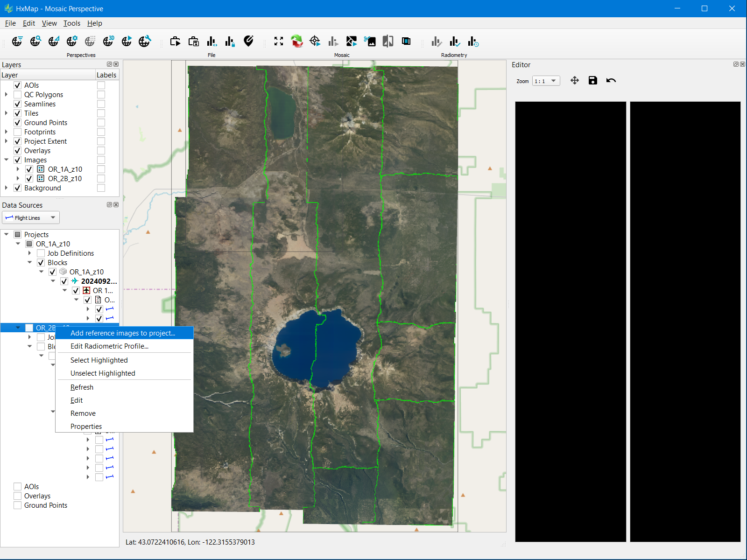Screen dimensions: 747x560
Task: Choose Add reference images to project
Action: tap(123, 333)
